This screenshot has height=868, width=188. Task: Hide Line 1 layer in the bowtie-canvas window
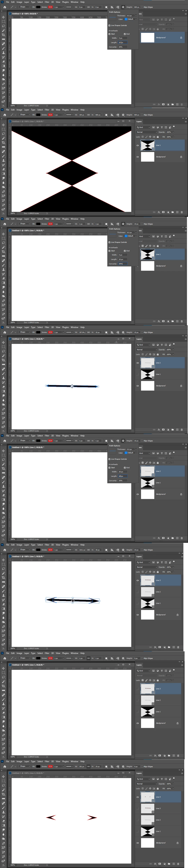point(137,146)
